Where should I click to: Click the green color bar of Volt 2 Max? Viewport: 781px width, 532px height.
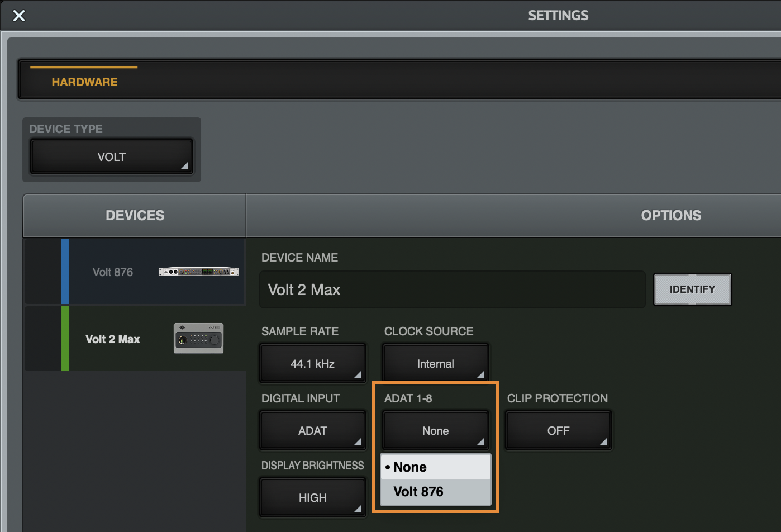pyautogui.click(x=65, y=339)
